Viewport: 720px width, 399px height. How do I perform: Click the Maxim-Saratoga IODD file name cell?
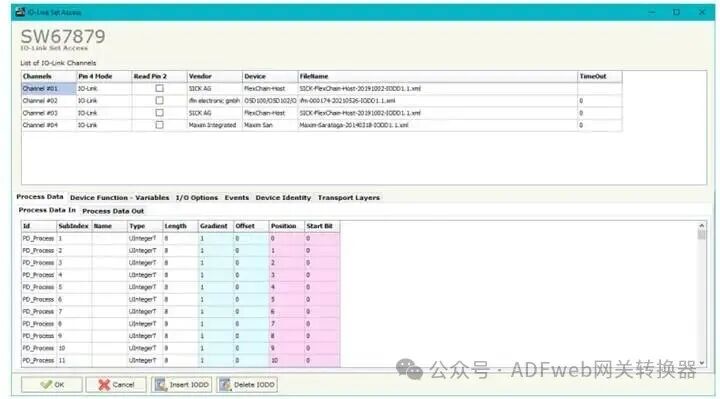point(438,125)
